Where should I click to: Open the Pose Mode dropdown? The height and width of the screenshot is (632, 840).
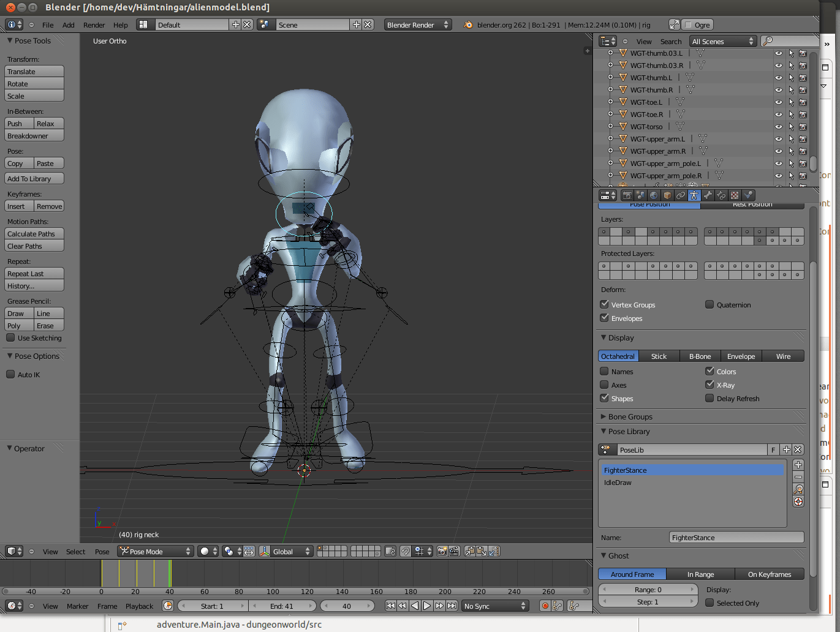156,551
